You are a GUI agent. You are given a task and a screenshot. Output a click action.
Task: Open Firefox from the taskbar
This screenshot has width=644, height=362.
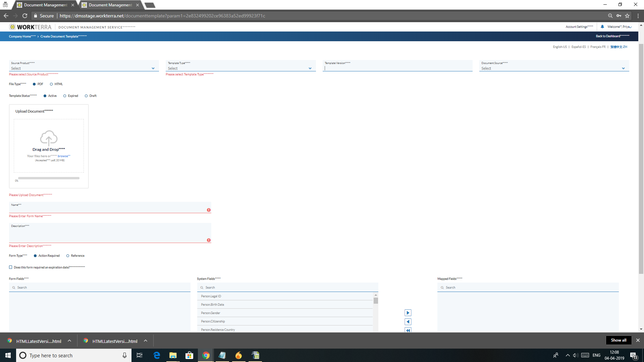(x=238, y=355)
